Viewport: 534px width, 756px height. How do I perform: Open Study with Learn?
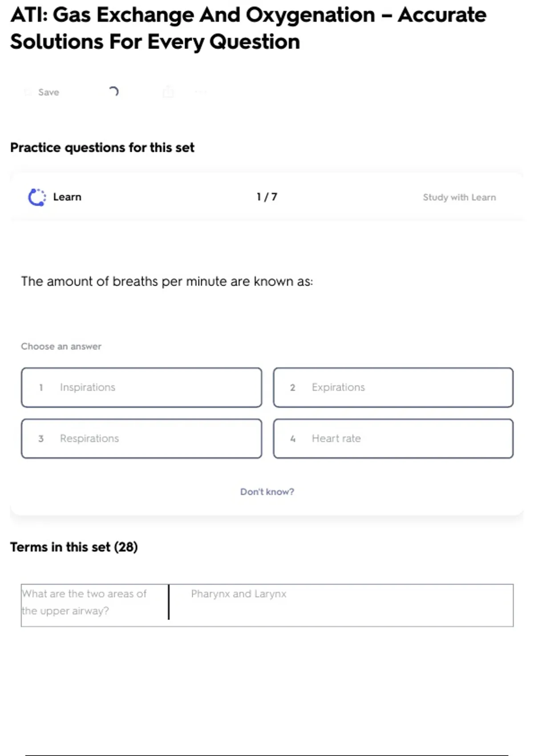point(459,197)
